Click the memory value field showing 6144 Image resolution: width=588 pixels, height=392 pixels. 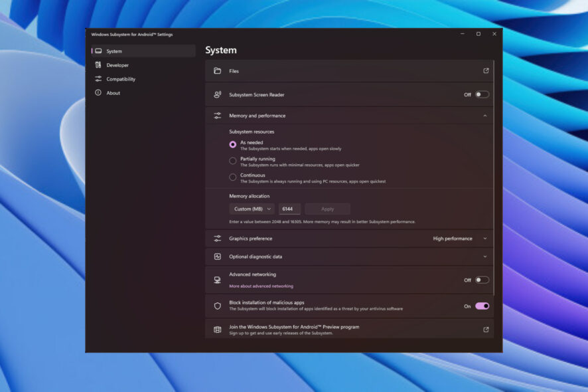click(289, 209)
